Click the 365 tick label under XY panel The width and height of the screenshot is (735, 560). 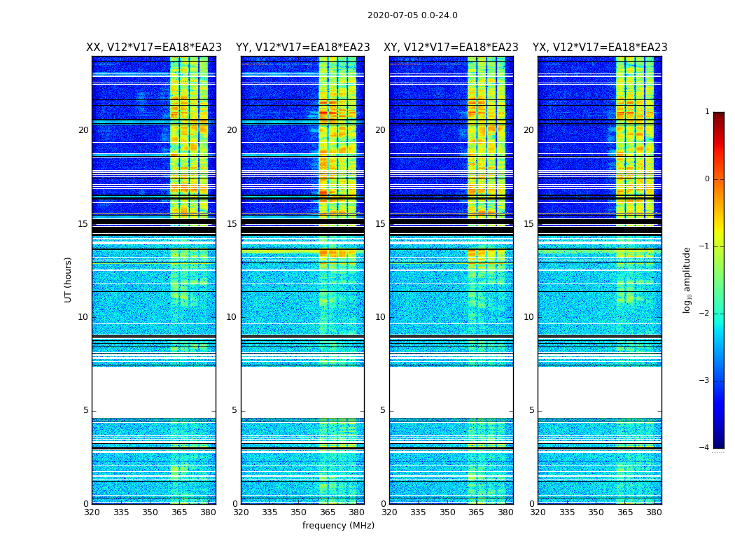click(x=476, y=512)
